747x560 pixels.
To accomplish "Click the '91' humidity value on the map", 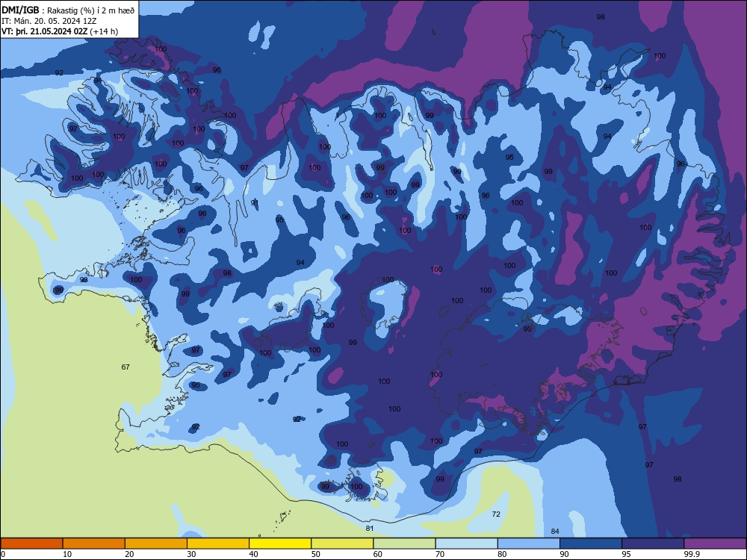I will (x=255, y=203).
